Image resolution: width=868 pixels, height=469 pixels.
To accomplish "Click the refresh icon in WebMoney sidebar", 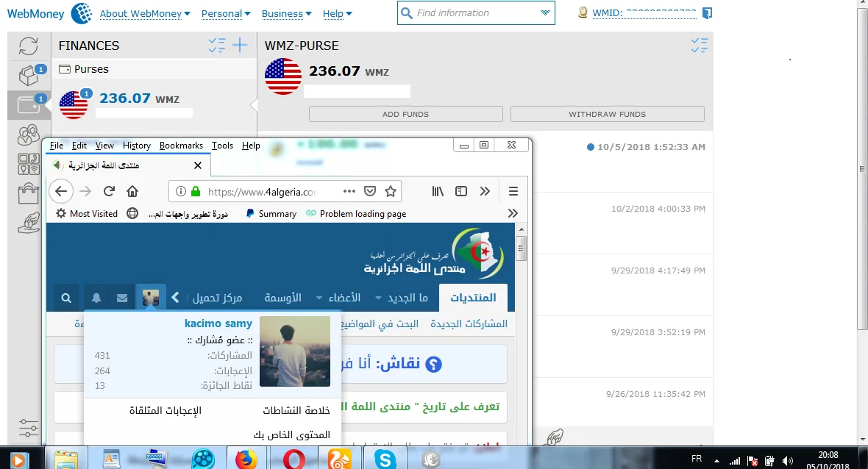I will click(28, 46).
